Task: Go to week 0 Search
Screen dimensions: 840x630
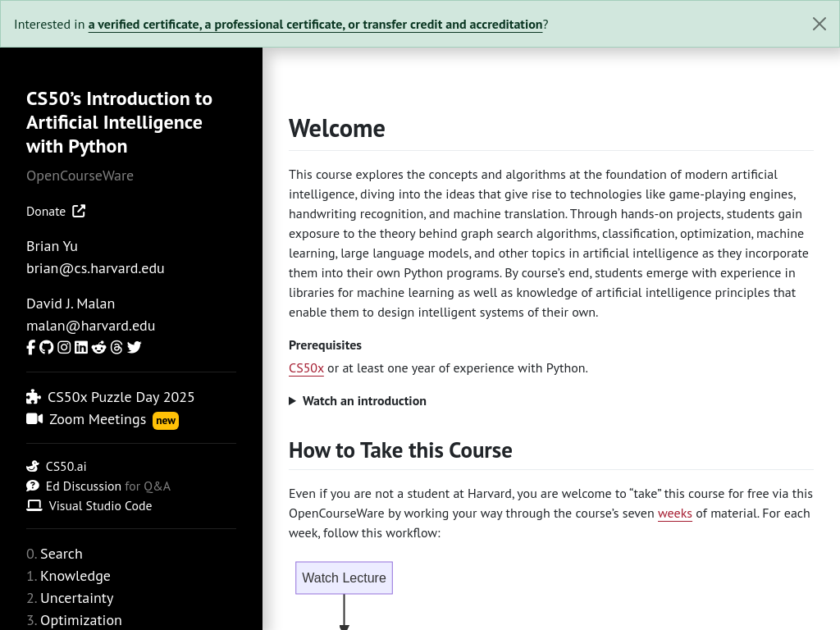Action: pos(61,554)
